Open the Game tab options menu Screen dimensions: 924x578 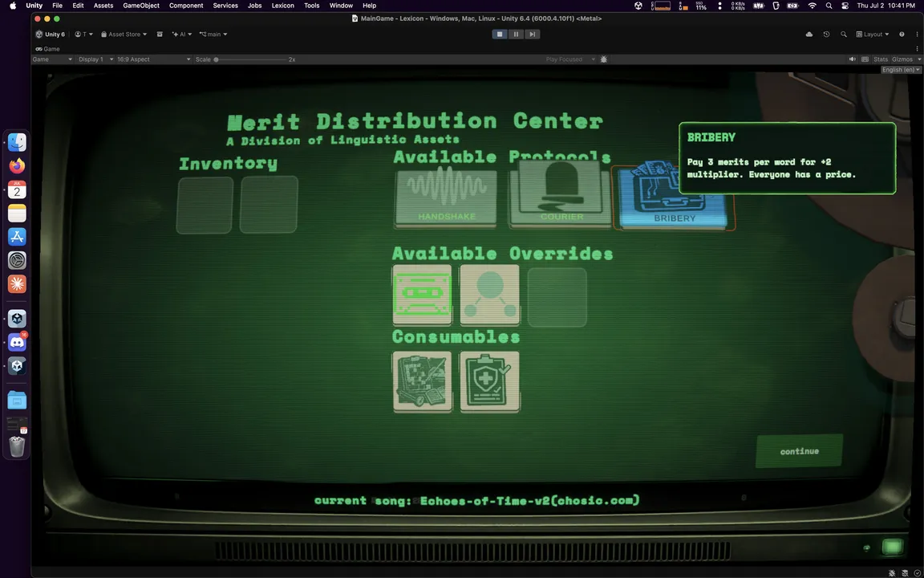point(917,49)
